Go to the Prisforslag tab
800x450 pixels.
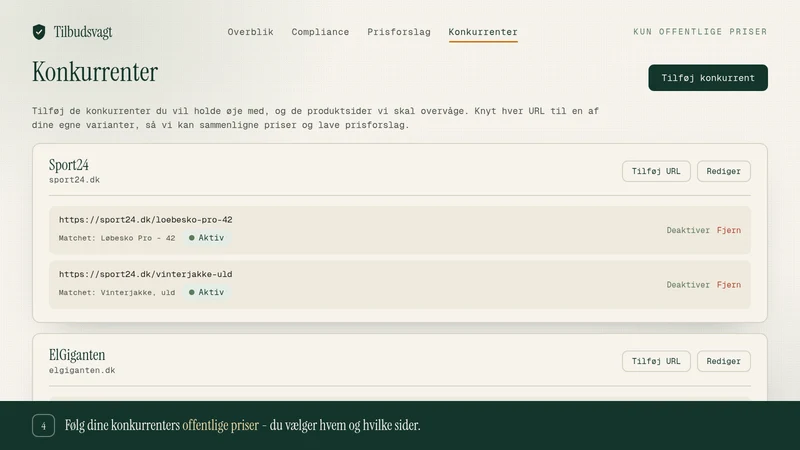pos(399,32)
